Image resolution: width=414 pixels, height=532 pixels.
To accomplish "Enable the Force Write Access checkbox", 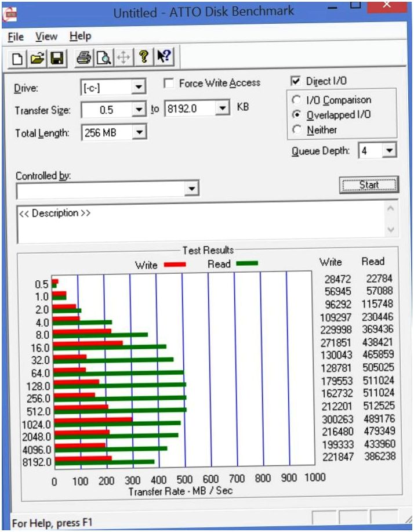I will pyautogui.click(x=169, y=84).
